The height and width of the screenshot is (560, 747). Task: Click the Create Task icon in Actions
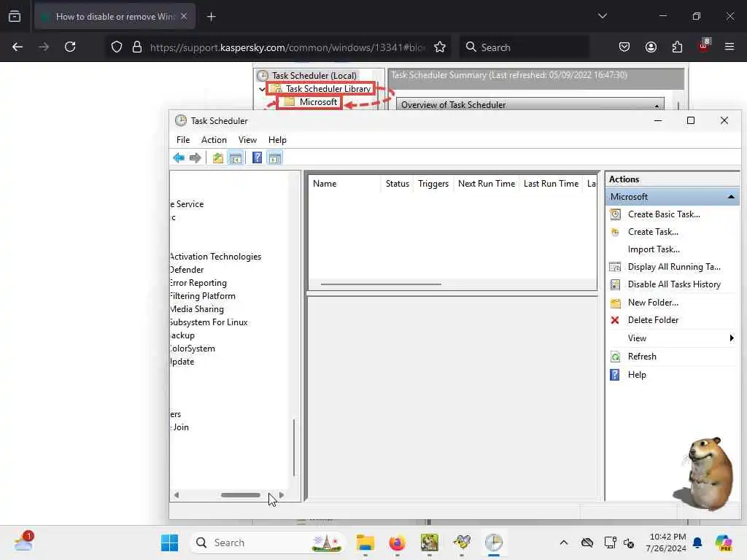tap(615, 232)
